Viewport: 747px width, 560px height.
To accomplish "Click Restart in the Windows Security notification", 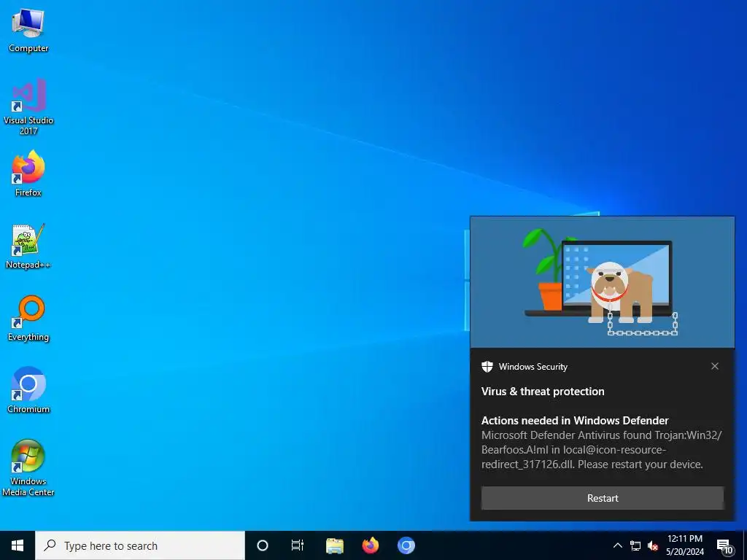I will pos(603,498).
